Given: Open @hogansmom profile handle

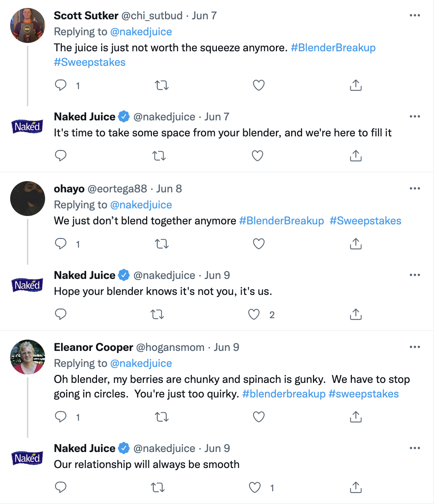Looking at the screenshot, I should [170, 347].
